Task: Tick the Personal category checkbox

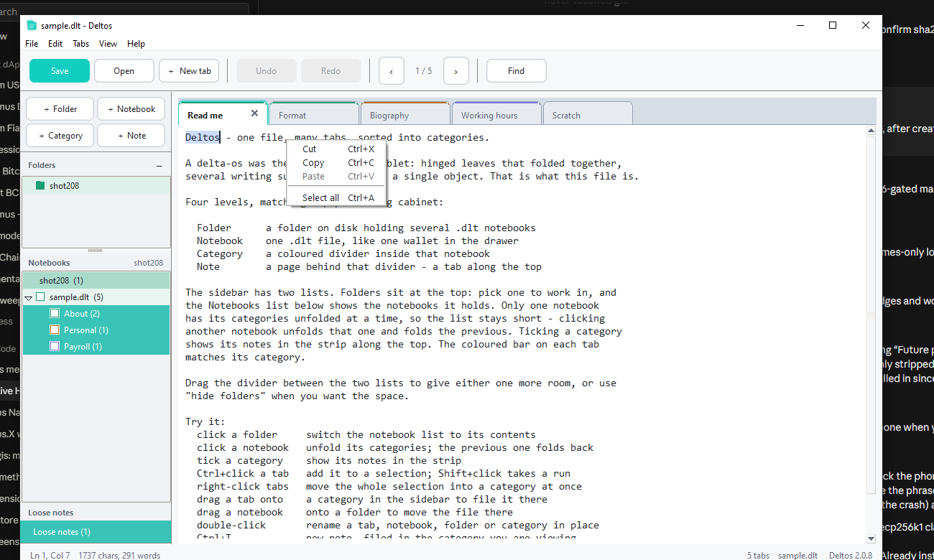Action: [x=55, y=330]
